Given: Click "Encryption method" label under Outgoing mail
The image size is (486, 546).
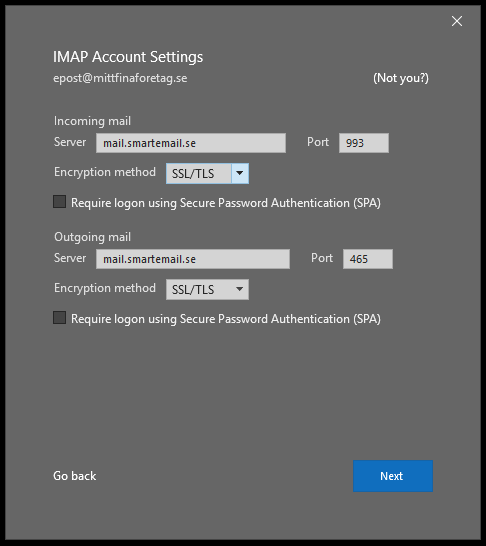Looking at the screenshot, I should click(x=105, y=288).
